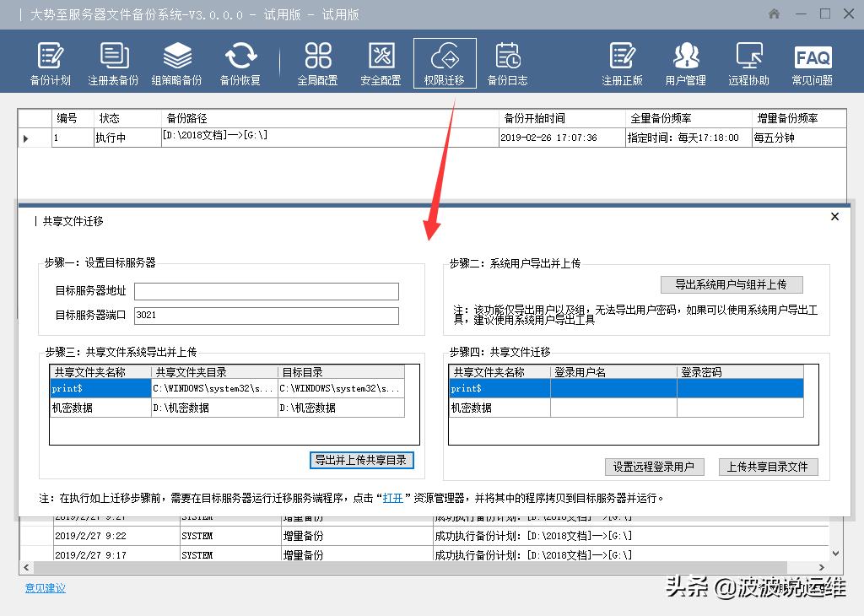
Task: Open the 备份计划 backup plan tool
Action: tap(50, 62)
